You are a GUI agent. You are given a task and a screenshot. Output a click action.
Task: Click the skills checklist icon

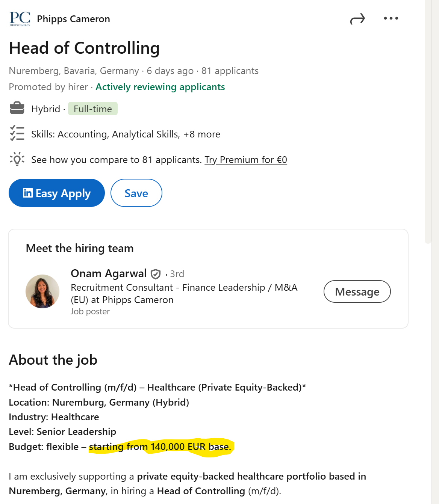click(x=17, y=134)
